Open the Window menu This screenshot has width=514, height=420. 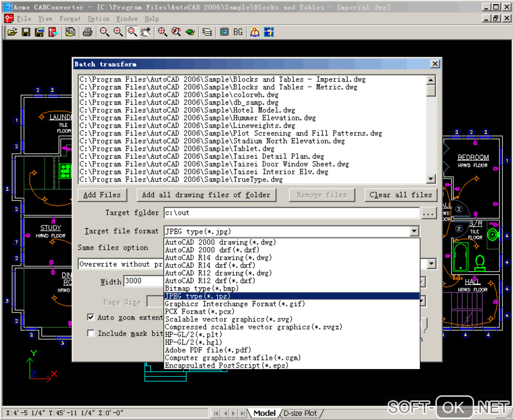point(127,19)
